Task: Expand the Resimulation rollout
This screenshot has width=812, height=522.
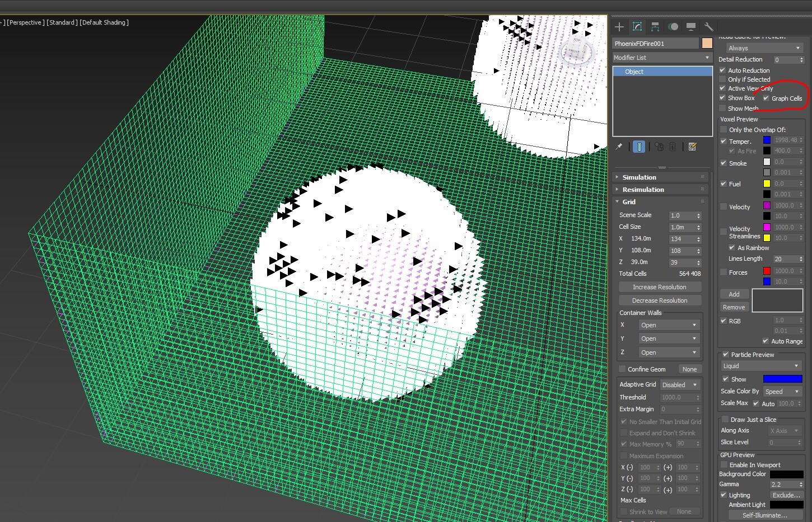Action: pyautogui.click(x=660, y=189)
